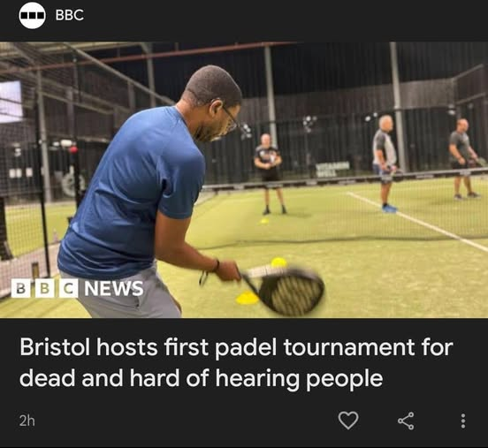Screen dimensions: 488x448
Task: Click the background player in the dark grey shirt
Action: coord(462,159)
